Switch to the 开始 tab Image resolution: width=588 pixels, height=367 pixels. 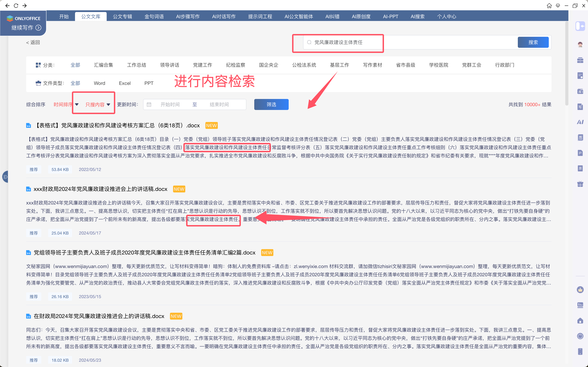pyautogui.click(x=64, y=16)
